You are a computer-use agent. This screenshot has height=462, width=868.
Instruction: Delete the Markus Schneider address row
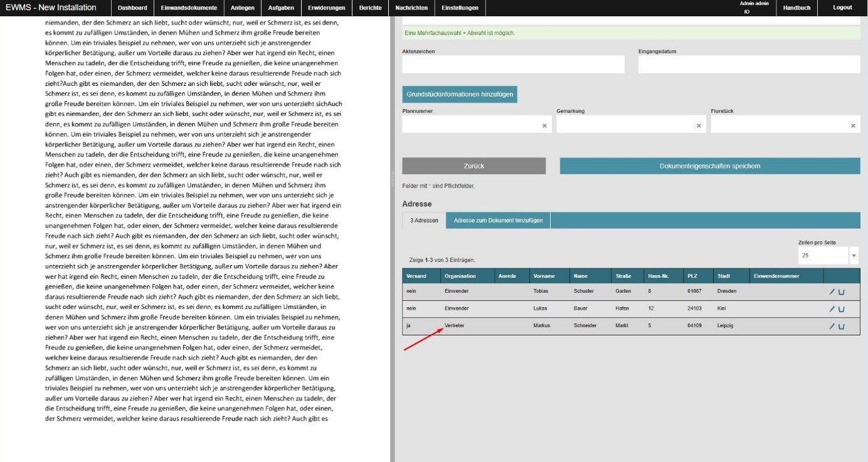[842, 327]
